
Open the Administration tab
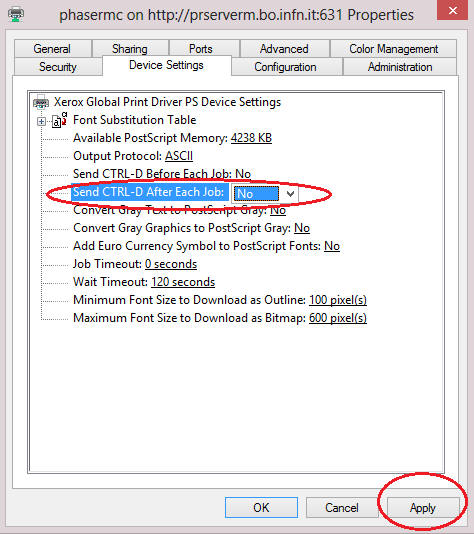(x=400, y=67)
